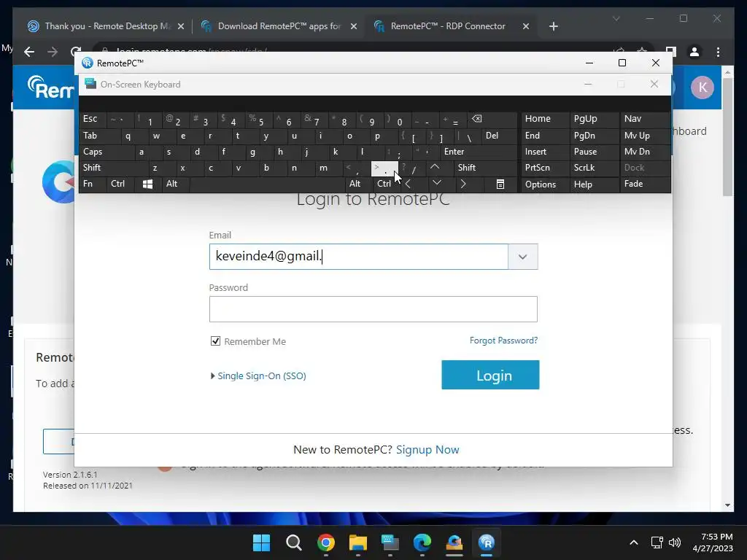Click Nav key on On-Screen Keyboard

[x=645, y=119]
